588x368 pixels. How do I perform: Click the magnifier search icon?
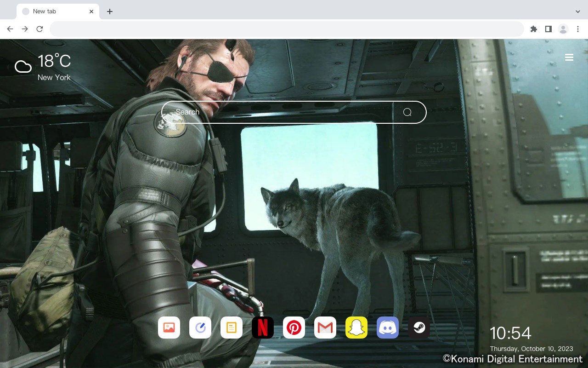click(x=407, y=112)
